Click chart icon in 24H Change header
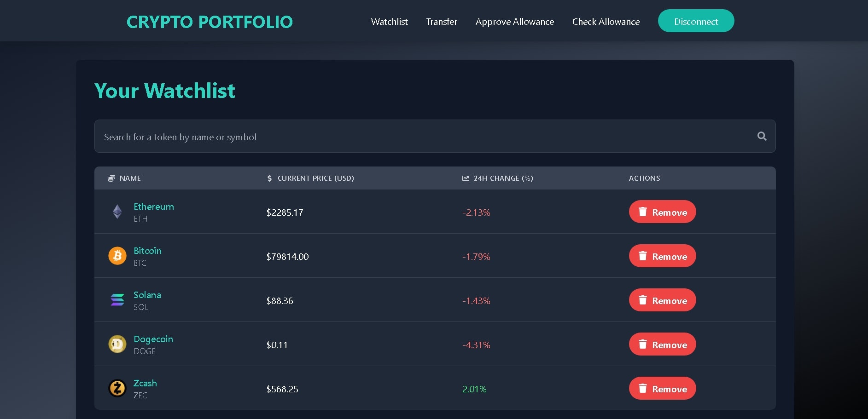The image size is (868, 419). click(x=466, y=178)
